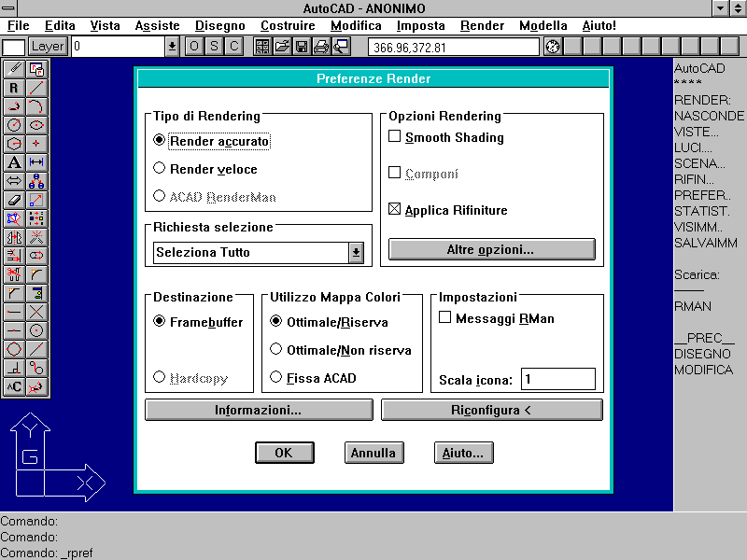The image size is (747, 560).
Task: Click the C toggle button in toolbar
Action: (x=234, y=47)
